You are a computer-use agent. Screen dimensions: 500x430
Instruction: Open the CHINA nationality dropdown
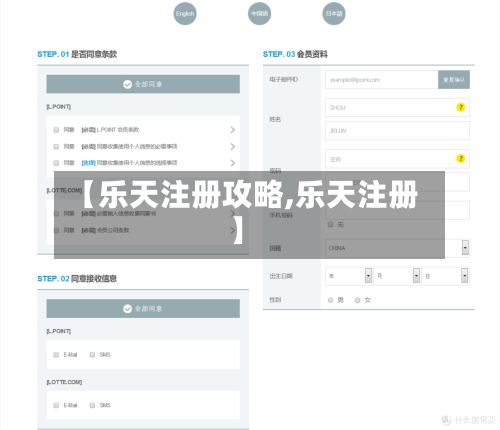pos(397,248)
